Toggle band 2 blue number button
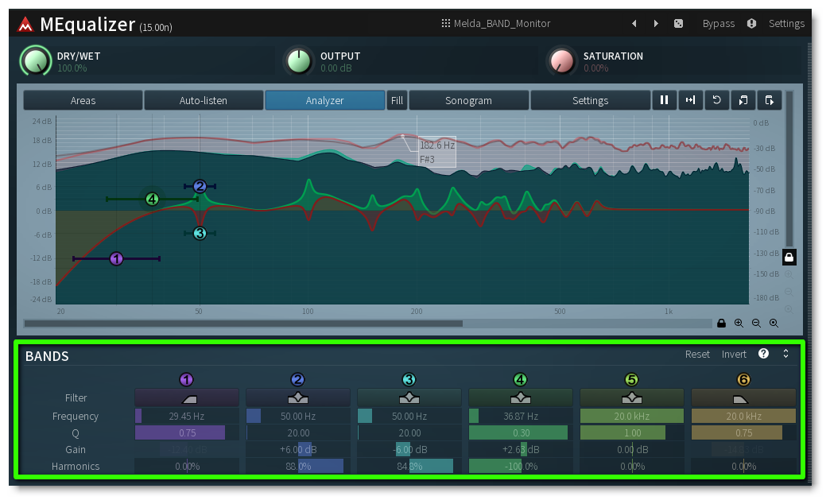The image size is (830, 504). pos(297,379)
